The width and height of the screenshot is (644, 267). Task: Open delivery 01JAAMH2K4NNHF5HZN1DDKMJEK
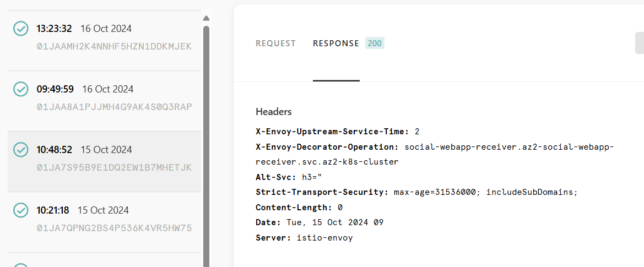tap(114, 46)
